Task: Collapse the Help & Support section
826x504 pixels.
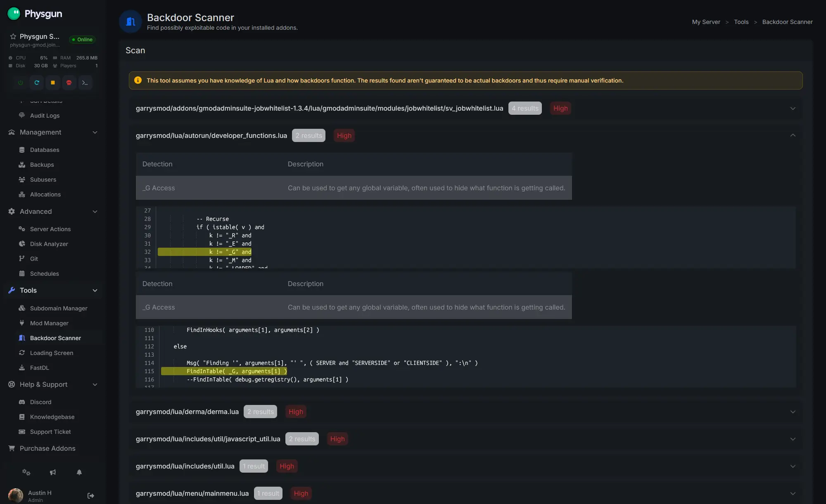Action: 95,384
